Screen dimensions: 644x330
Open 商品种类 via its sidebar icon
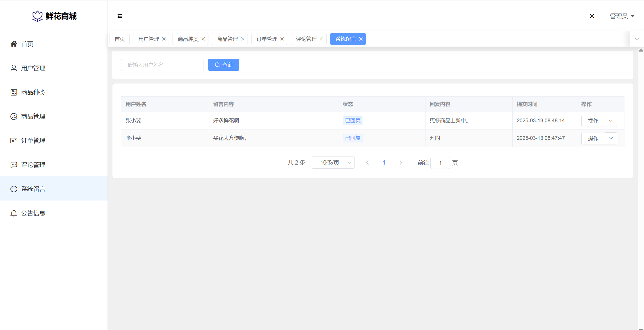[14, 92]
